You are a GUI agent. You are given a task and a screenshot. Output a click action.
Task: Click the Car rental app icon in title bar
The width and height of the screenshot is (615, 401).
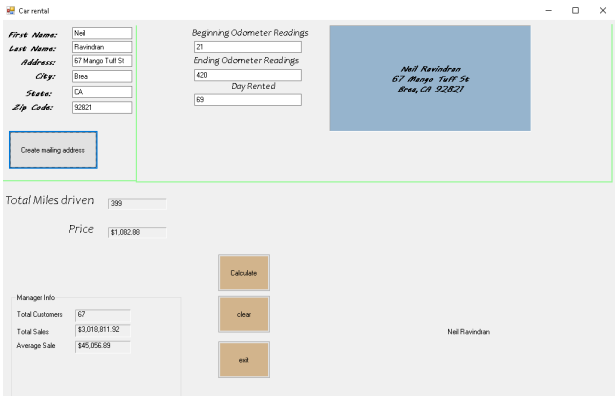(10, 10)
